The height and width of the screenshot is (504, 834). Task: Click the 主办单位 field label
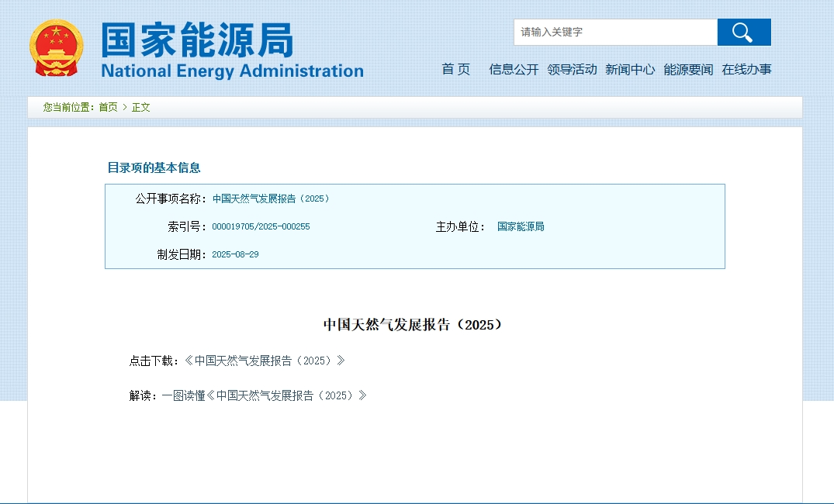coord(460,227)
